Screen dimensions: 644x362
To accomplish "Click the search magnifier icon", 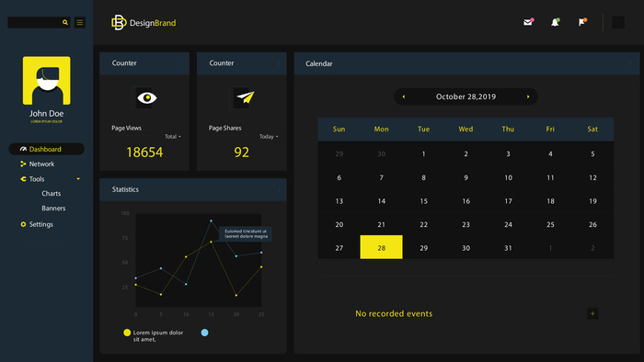I will coord(65,22).
